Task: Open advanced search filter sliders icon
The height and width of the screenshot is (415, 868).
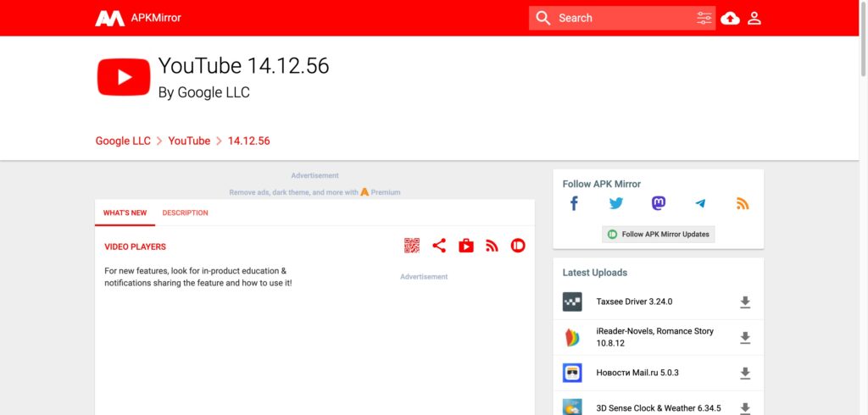Action: (x=704, y=19)
